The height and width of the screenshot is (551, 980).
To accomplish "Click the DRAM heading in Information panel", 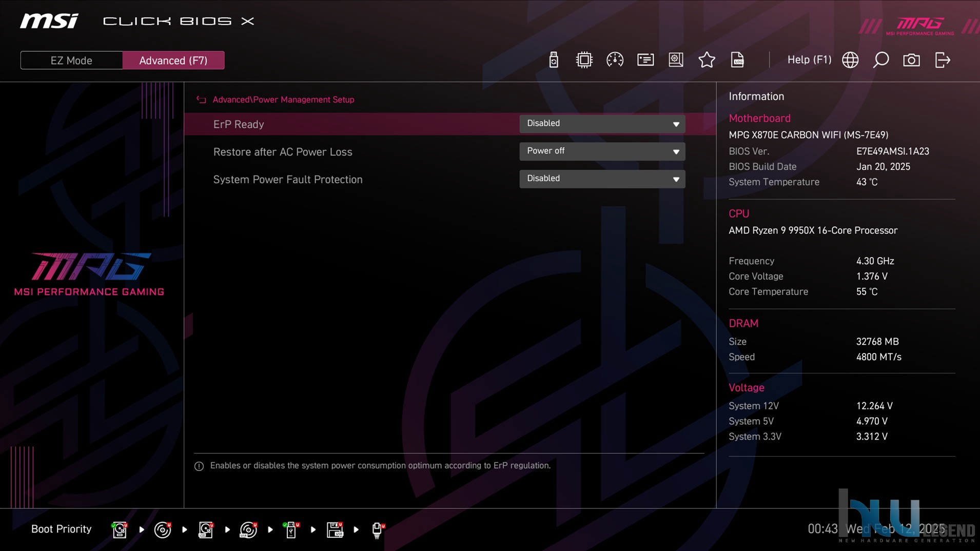I will [743, 324].
